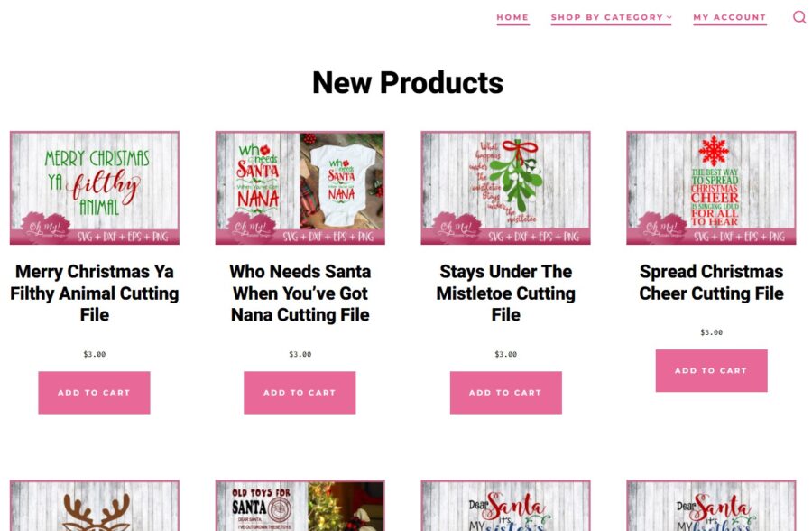Open Spread Christmas Cheer Cutting File title
Viewport: 812px width, 531px height.
pyautogui.click(x=711, y=283)
